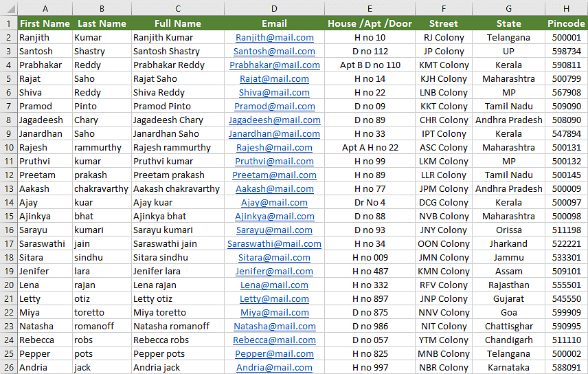
Task: Click the First Name header cell
Action: coord(45,23)
